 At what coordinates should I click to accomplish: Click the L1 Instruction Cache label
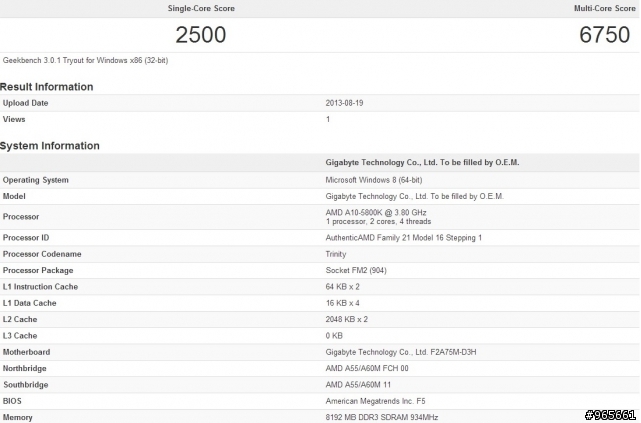[40, 287]
